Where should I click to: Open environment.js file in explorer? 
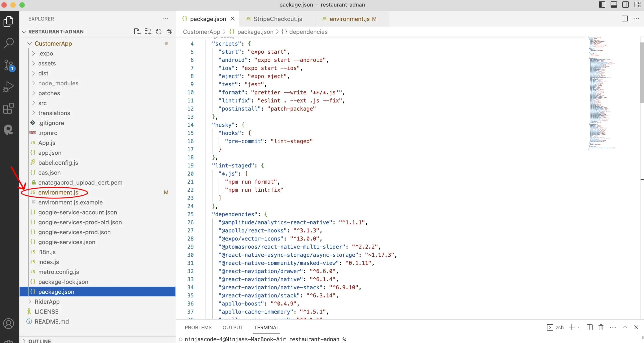click(58, 192)
